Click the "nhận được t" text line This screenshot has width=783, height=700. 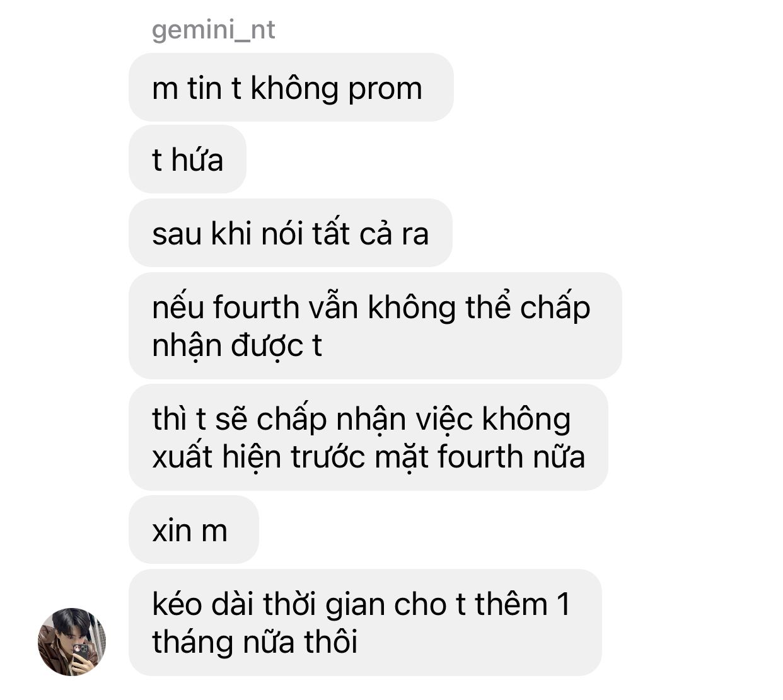click(237, 346)
